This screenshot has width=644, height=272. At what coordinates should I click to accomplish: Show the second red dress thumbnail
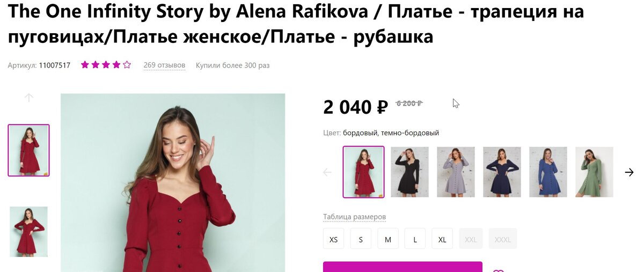click(x=28, y=232)
